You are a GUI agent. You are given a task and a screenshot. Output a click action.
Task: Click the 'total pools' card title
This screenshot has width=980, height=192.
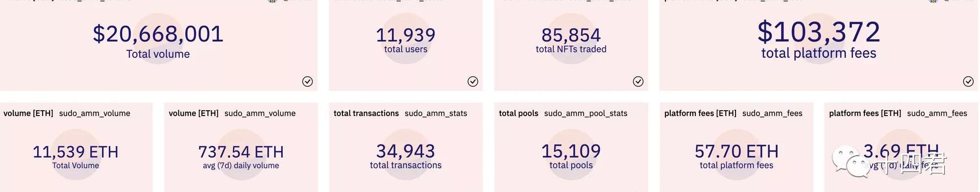(518, 113)
